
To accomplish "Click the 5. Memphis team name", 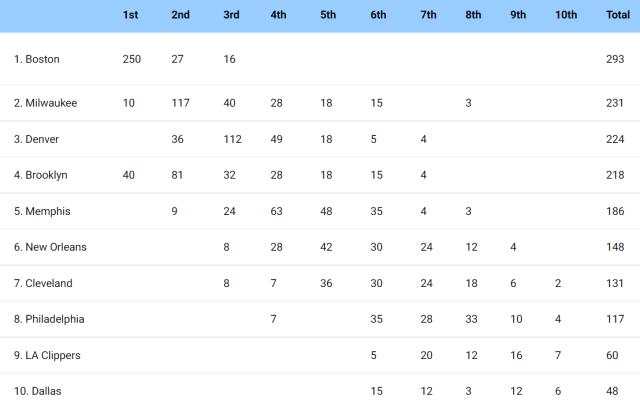I will (42, 211).
